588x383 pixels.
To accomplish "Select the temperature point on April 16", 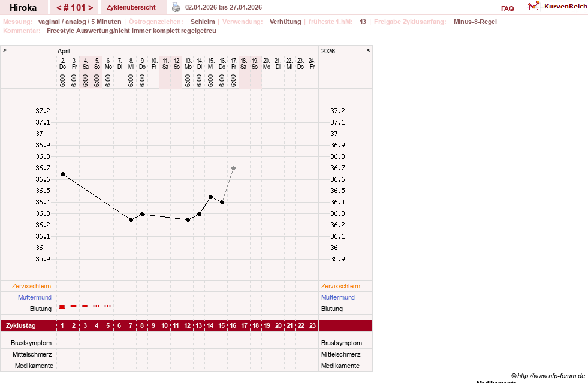I will (x=222, y=202).
